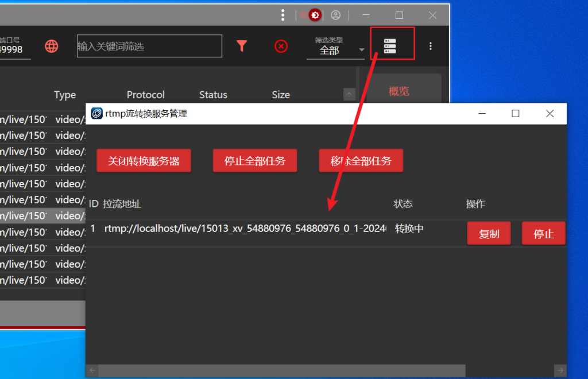Click horizontal scrollbar left arrow

(x=92, y=370)
